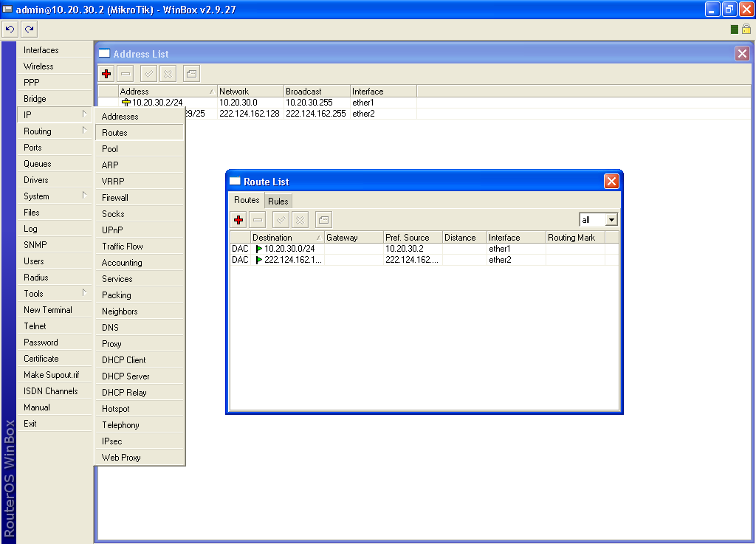Image resolution: width=756 pixels, height=544 pixels.
Task: Add new route with red plus in Route List
Action: (x=238, y=220)
